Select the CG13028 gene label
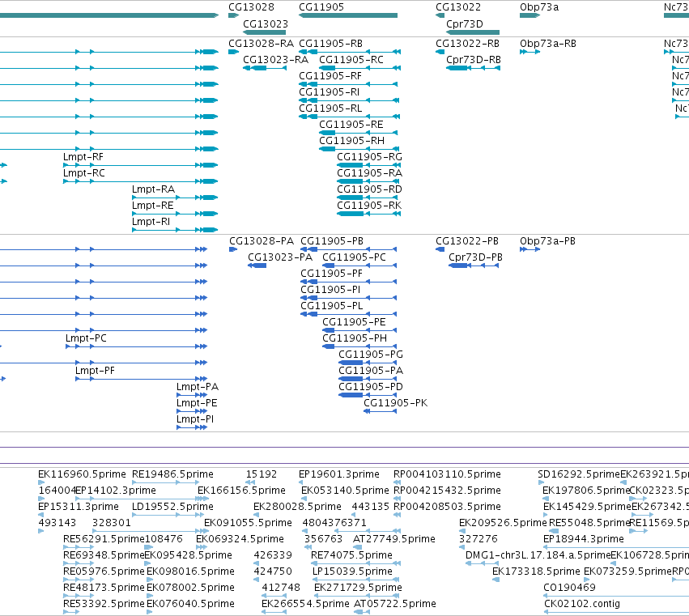Screen dimensions: 689x616 coord(251,7)
